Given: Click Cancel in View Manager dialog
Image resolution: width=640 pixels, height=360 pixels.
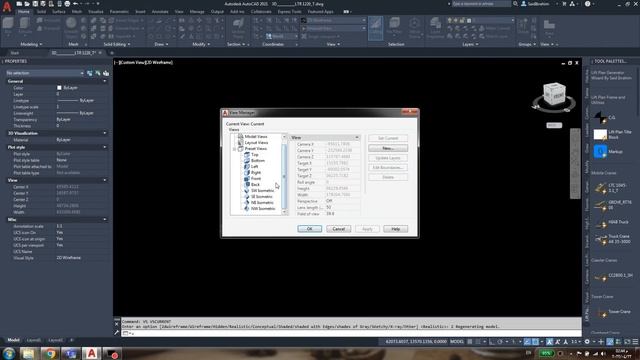Looking at the screenshot, I should [x=338, y=229].
